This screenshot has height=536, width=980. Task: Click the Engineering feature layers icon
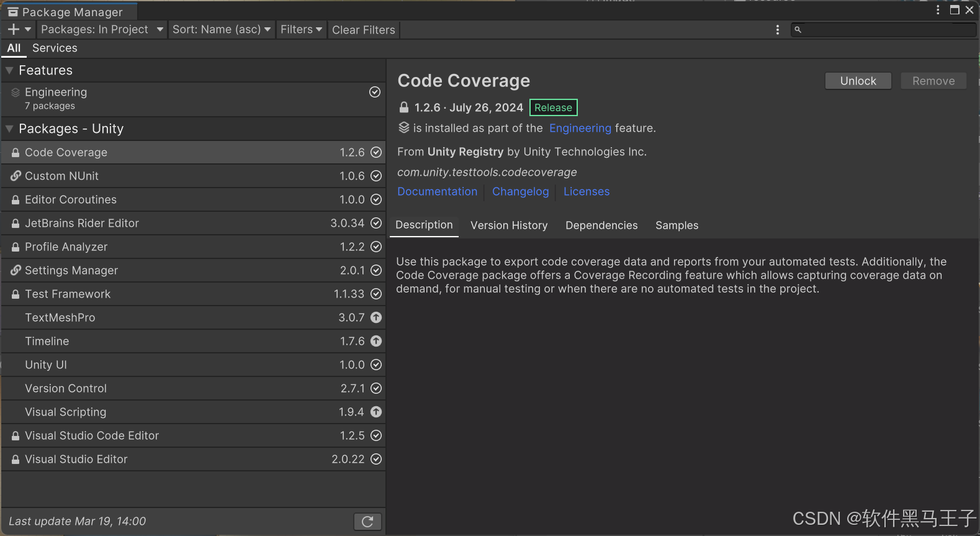pyautogui.click(x=16, y=92)
